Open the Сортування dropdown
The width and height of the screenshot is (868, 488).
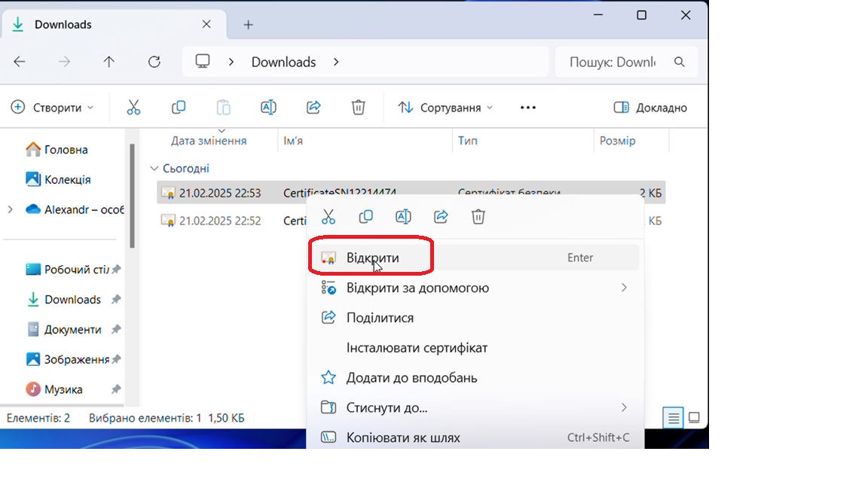(445, 108)
